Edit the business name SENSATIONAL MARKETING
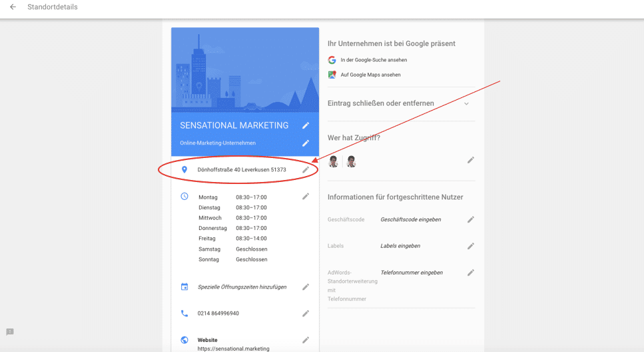The height and width of the screenshot is (352, 644). point(306,125)
